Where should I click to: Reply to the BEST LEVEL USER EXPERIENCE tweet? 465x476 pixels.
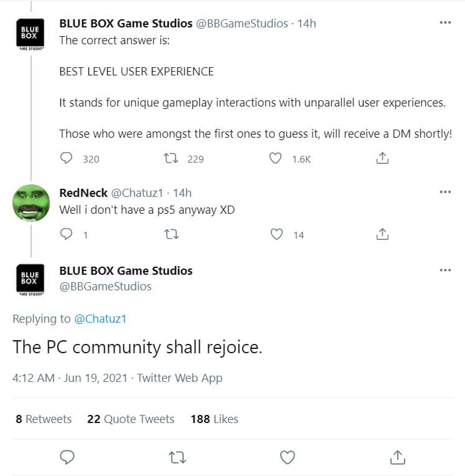click(67, 159)
